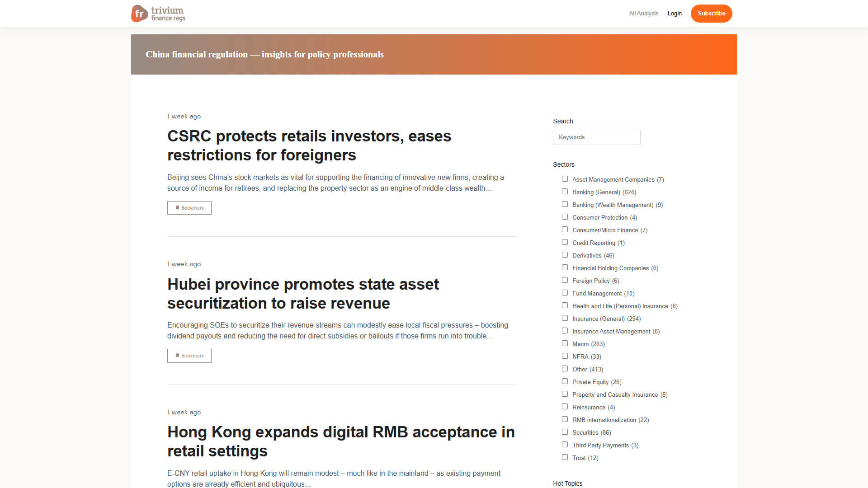The width and height of the screenshot is (868, 488).
Task: Click the Subscribe button
Action: (711, 13)
